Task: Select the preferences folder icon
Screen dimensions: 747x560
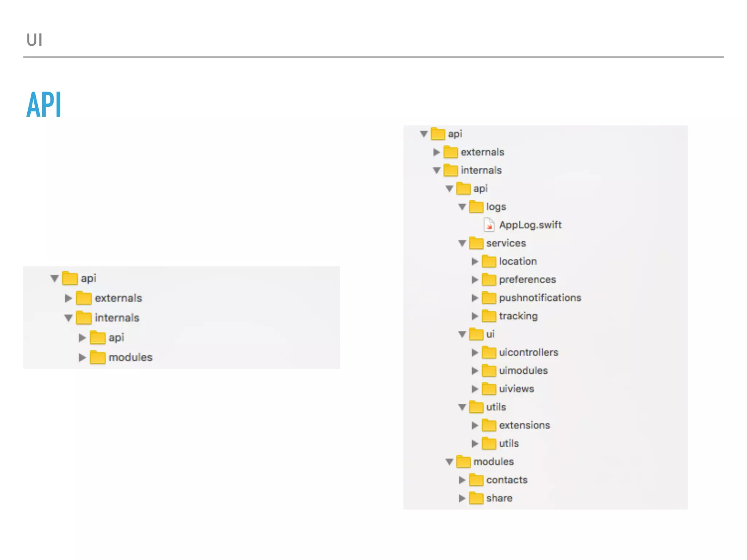Action: coord(489,279)
